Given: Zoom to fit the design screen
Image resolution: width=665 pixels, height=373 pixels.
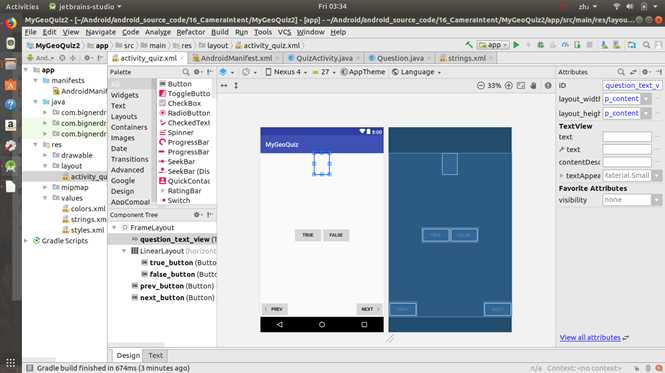Looking at the screenshot, I should tap(521, 85).
